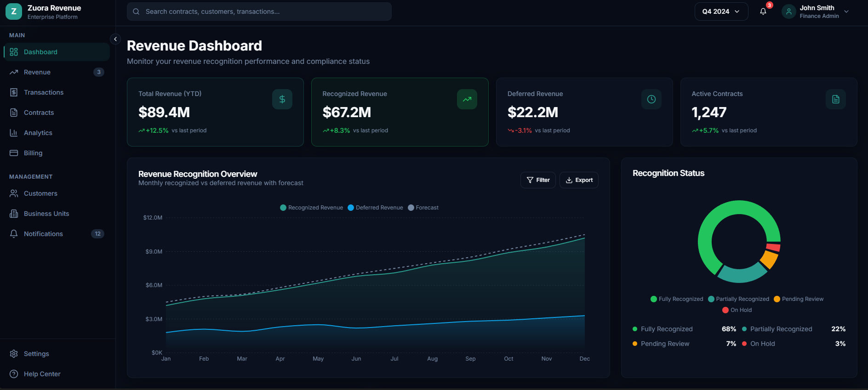Click the Pending Review legend color dot

(777, 299)
